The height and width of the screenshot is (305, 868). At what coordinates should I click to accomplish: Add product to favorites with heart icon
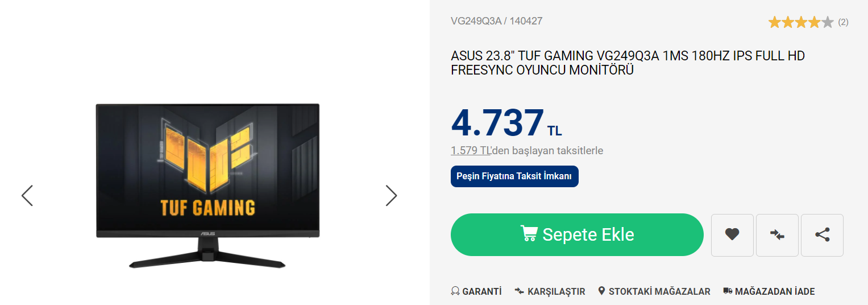(732, 235)
